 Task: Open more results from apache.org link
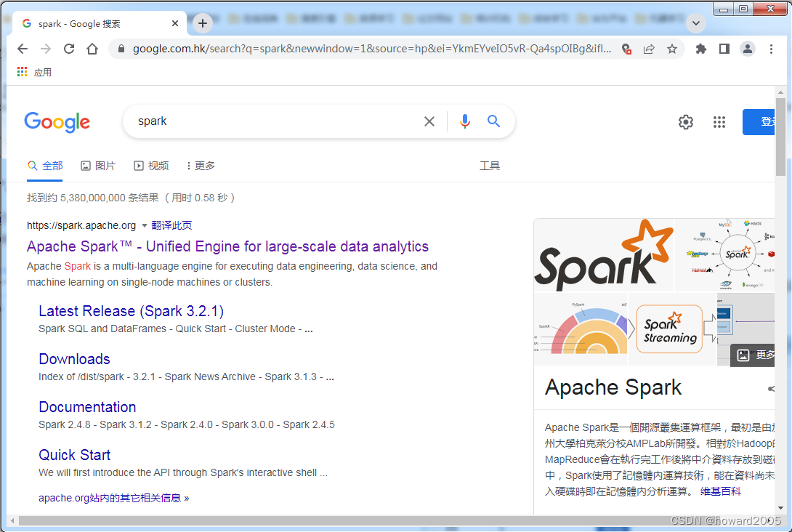point(113,498)
